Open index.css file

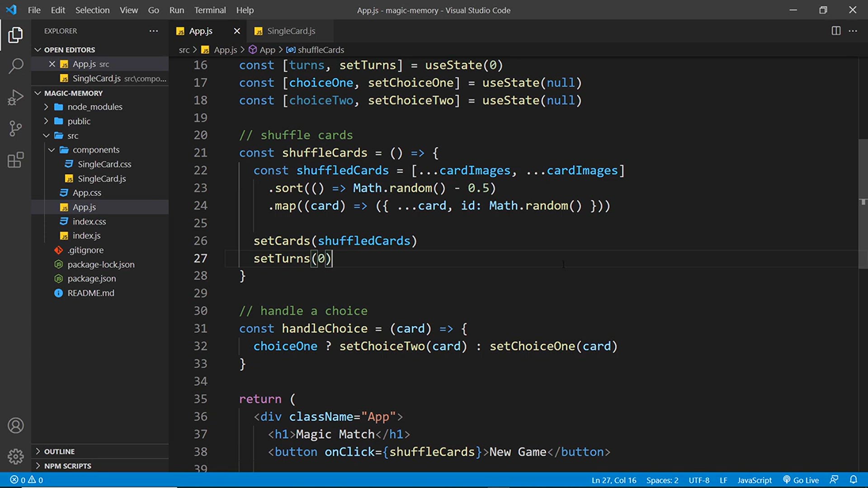[x=100, y=221]
